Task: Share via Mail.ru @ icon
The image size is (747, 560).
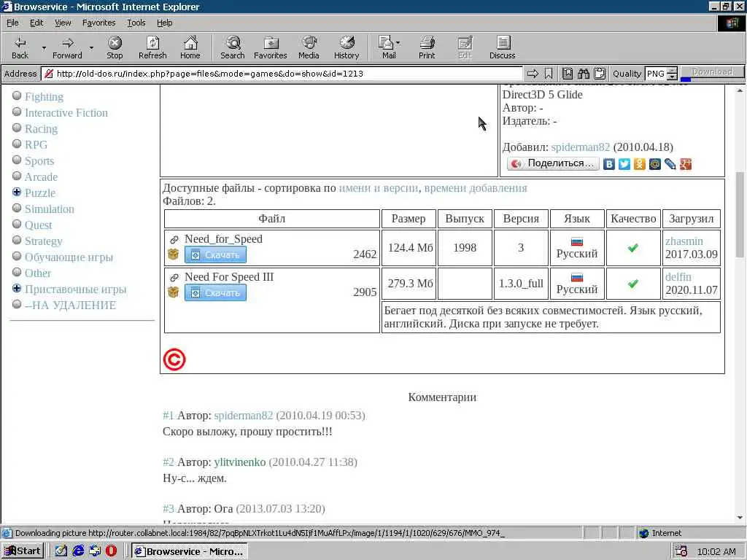Action: (x=655, y=164)
